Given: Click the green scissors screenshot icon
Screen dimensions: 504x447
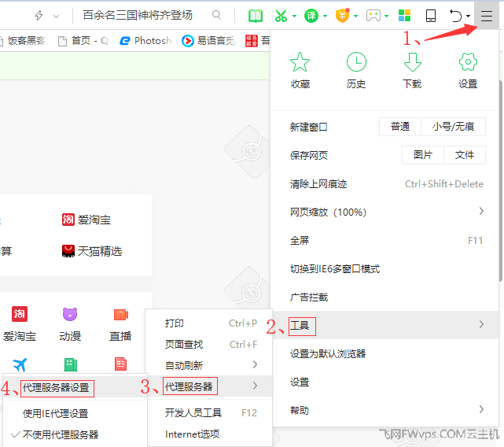Looking at the screenshot, I should [x=281, y=16].
